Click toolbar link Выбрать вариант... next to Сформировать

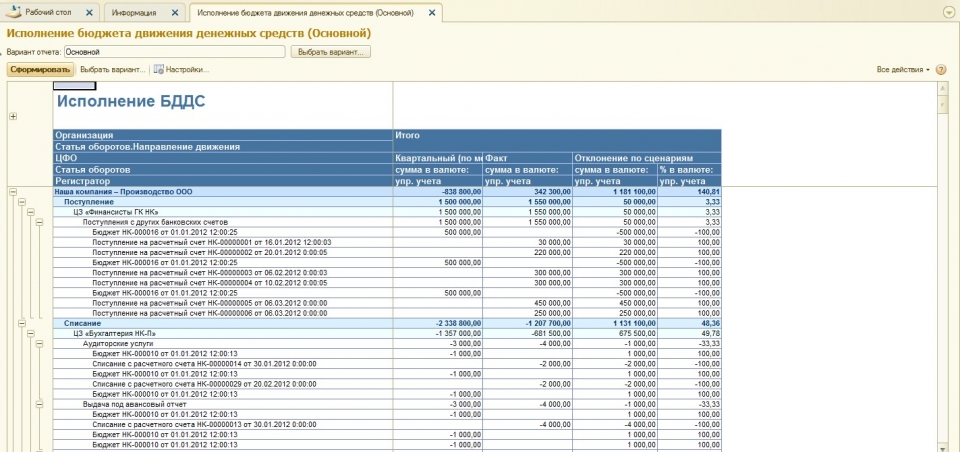[113, 70]
